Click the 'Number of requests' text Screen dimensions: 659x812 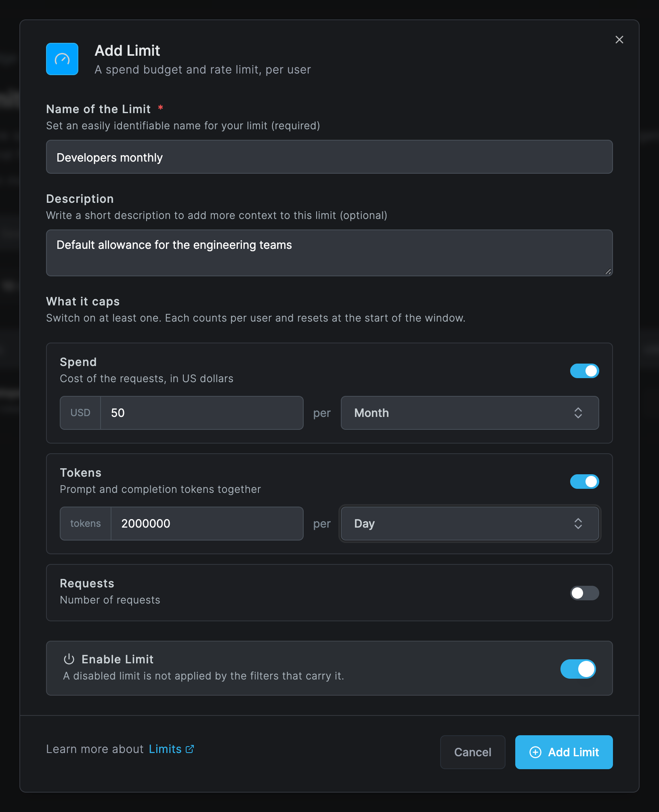point(110,600)
